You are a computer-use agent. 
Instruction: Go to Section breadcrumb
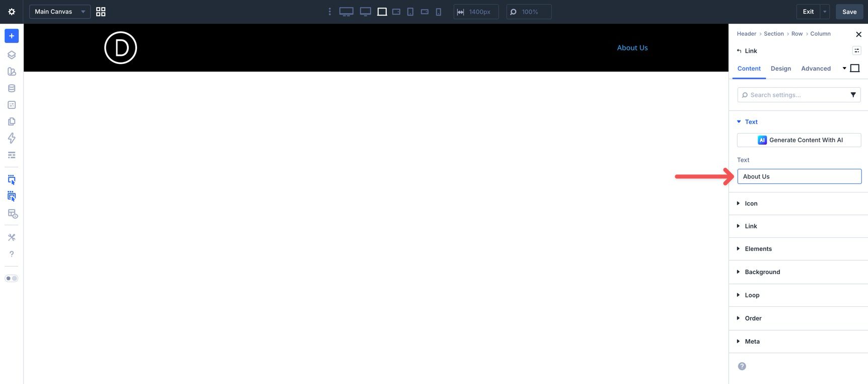[x=774, y=34]
